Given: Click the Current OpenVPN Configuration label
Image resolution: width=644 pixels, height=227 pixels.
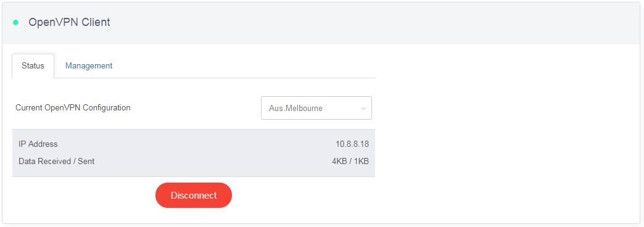Looking at the screenshot, I should coord(73,108).
